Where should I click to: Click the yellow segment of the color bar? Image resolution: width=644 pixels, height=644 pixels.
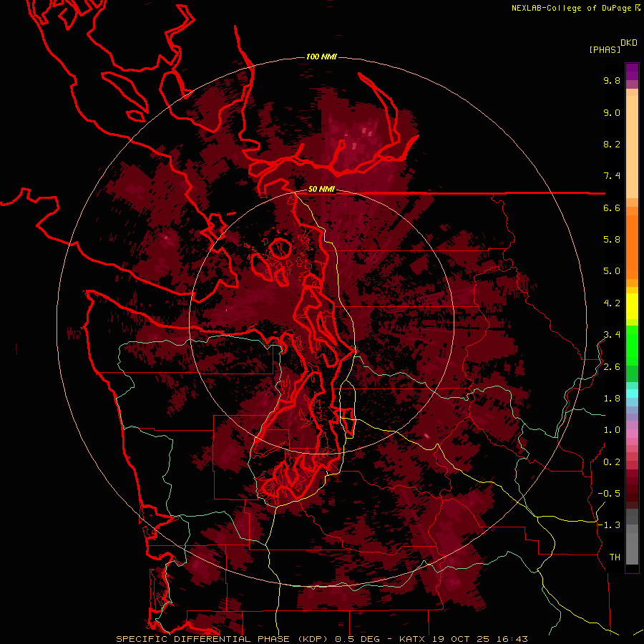coord(632,306)
